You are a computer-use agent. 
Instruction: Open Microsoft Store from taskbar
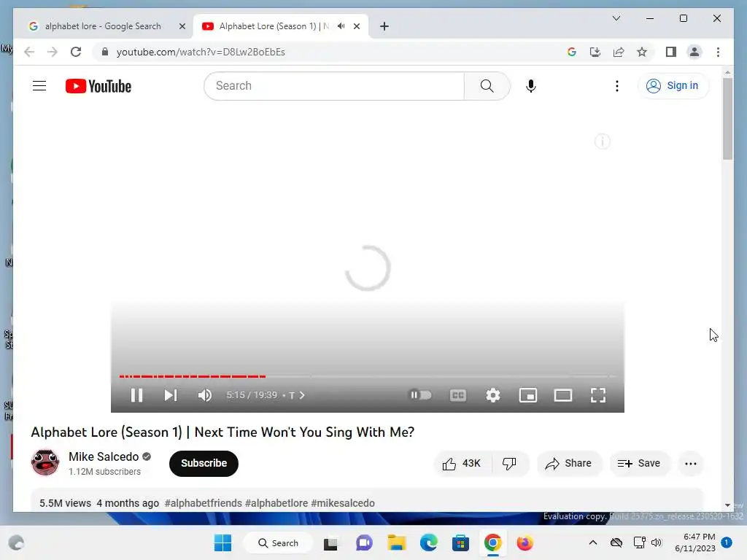coord(460,542)
